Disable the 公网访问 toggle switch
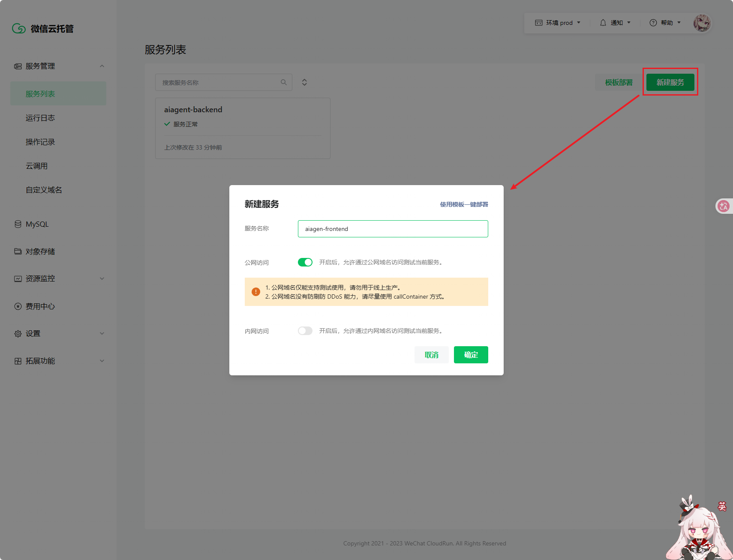Viewport: 733px width, 560px height. click(x=305, y=262)
